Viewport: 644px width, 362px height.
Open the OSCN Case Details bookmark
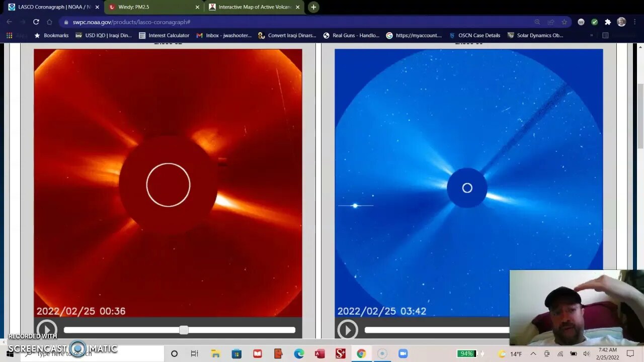pos(474,36)
